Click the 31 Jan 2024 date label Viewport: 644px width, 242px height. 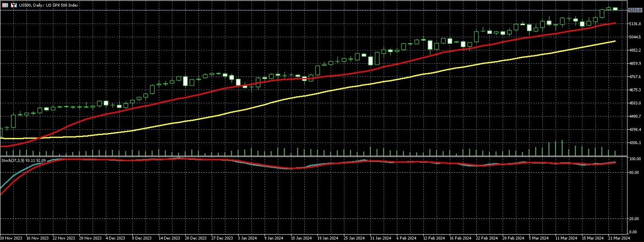pyautogui.click(x=381, y=238)
